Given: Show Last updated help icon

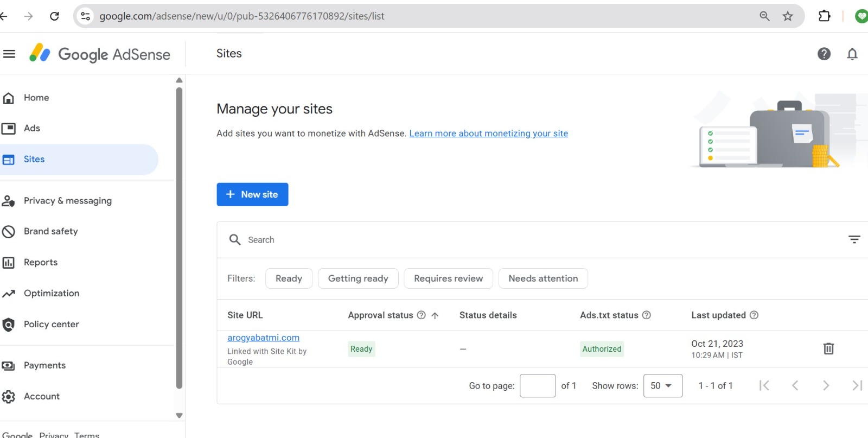Looking at the screenshot, I should click(x=754, y=315).
